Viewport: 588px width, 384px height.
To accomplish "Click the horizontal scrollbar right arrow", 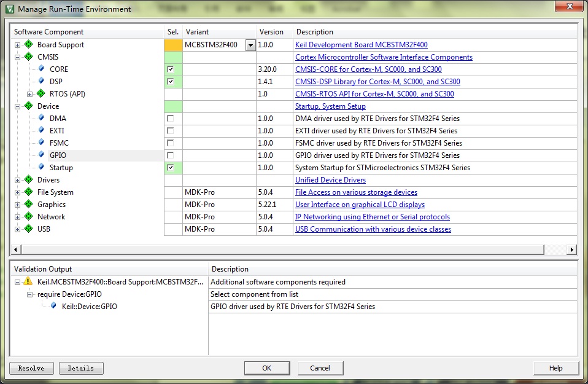I will (x=572, y=249).
